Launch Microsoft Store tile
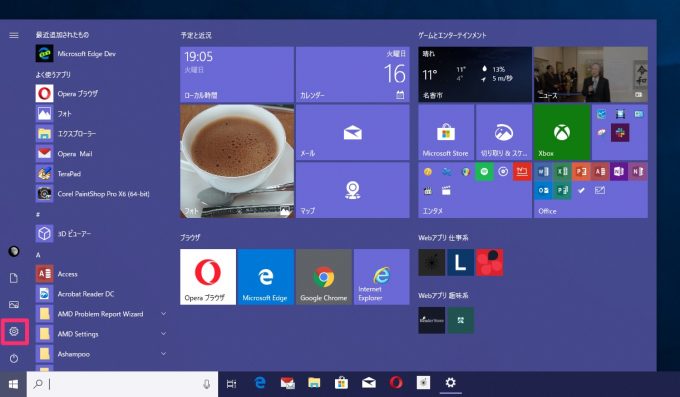This screenshot has height=397, width=680. (x=446, y=132)
